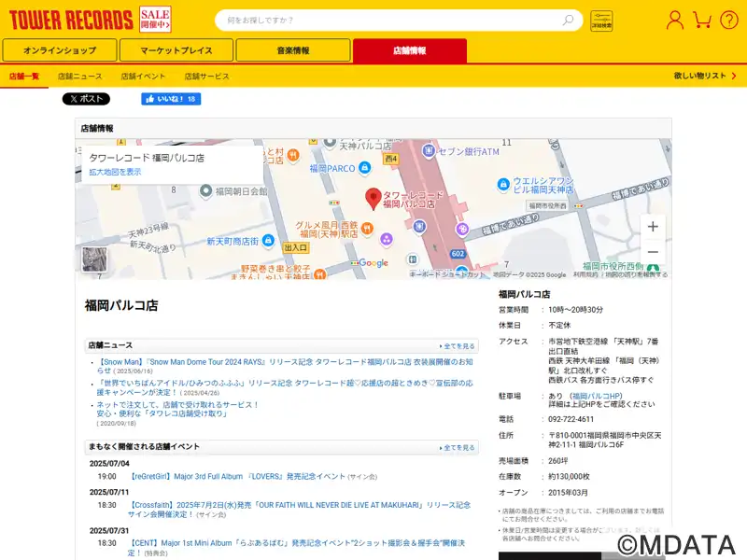Click 拡大地図を表示 link on map
Image resolution: width=747 pixels, height=560 pixels.
pos(115,172)
